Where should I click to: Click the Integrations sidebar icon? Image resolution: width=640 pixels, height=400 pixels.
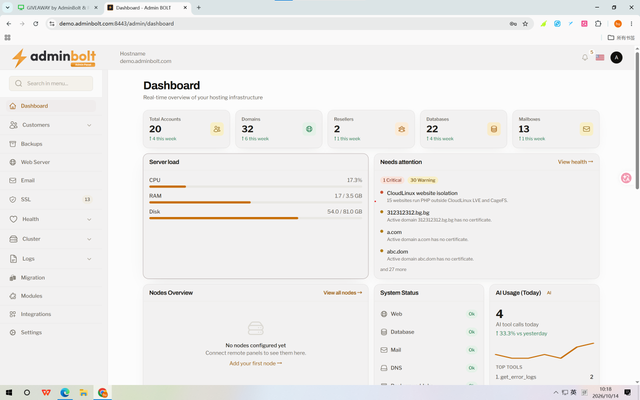13,314
